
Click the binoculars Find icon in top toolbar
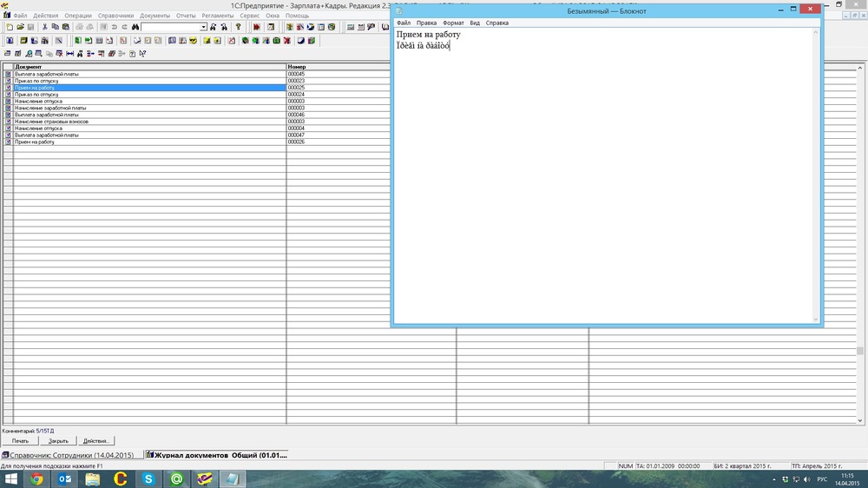(x=135, y=27)
